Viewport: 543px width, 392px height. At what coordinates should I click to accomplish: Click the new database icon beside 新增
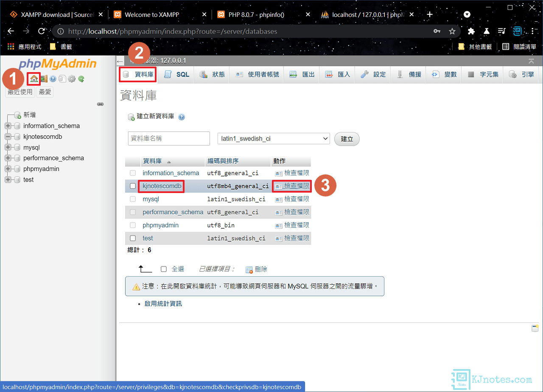[x=17, y=115]
